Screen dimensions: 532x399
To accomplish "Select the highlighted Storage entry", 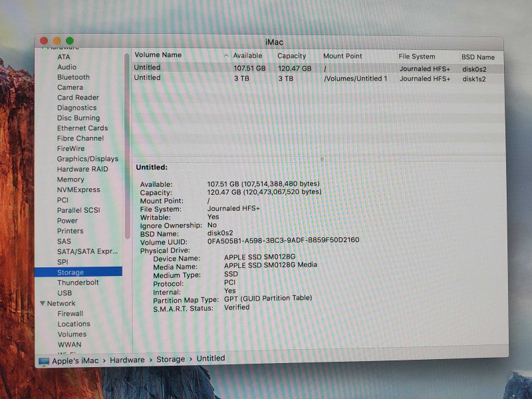I will pos(78,272).
